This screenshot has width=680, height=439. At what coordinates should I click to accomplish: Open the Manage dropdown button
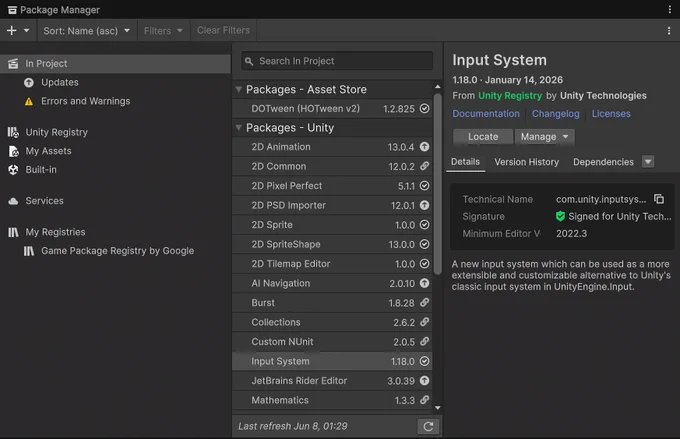point(545,137)
